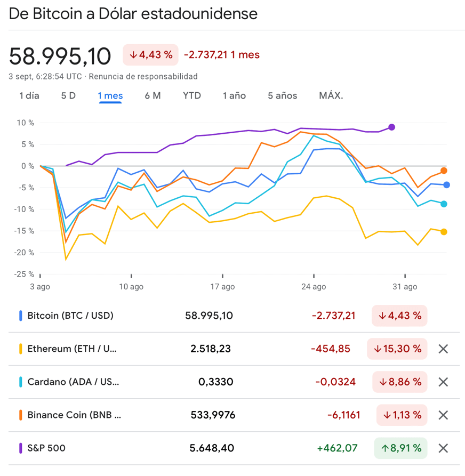Click the Cardano (ADA / USD) row

(73, 382)
